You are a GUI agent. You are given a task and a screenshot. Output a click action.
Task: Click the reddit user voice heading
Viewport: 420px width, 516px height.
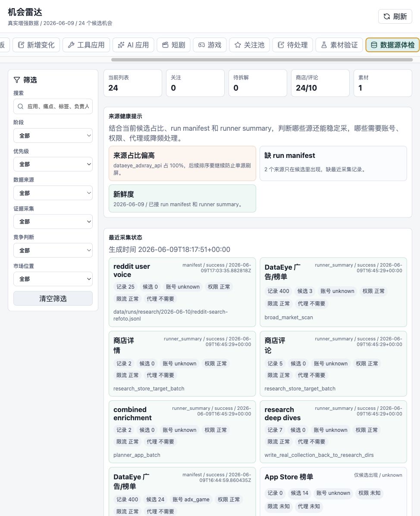(x=132, y=271)
